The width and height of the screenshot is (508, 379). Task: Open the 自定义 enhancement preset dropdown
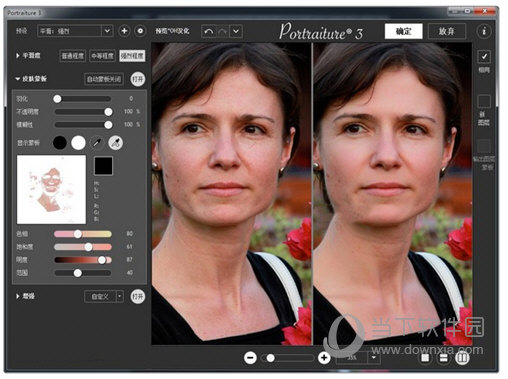click(x=104, y=296)
